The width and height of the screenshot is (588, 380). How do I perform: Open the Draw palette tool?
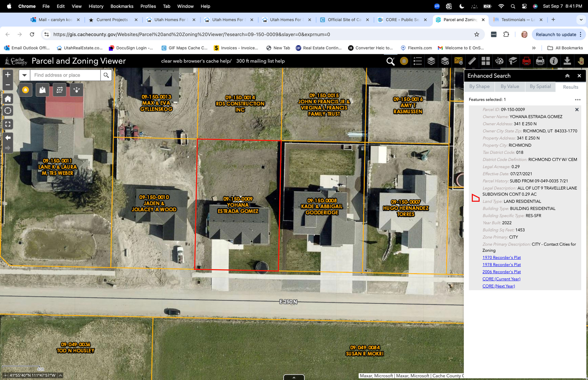(499, 61)
